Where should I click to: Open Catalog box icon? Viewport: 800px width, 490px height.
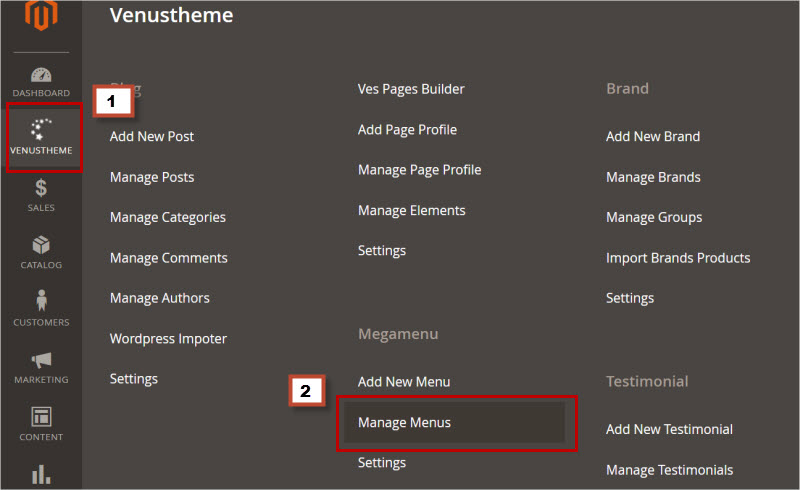click(x=41, y=245)
